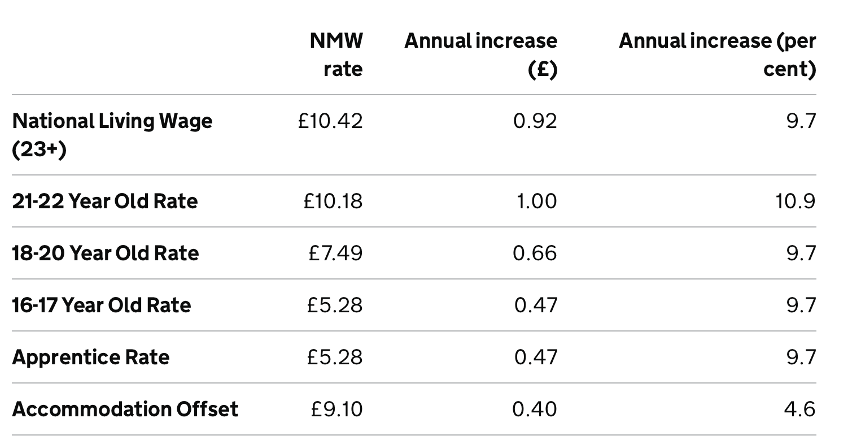Click the 0.66 annual increase value
Image resolution: width=846 pixels, height=448 pixels.
point(535,253)
